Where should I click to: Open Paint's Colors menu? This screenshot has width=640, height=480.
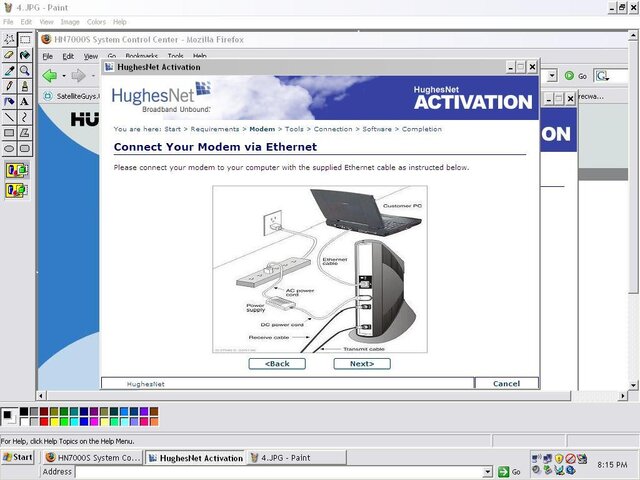pos(96,22)
